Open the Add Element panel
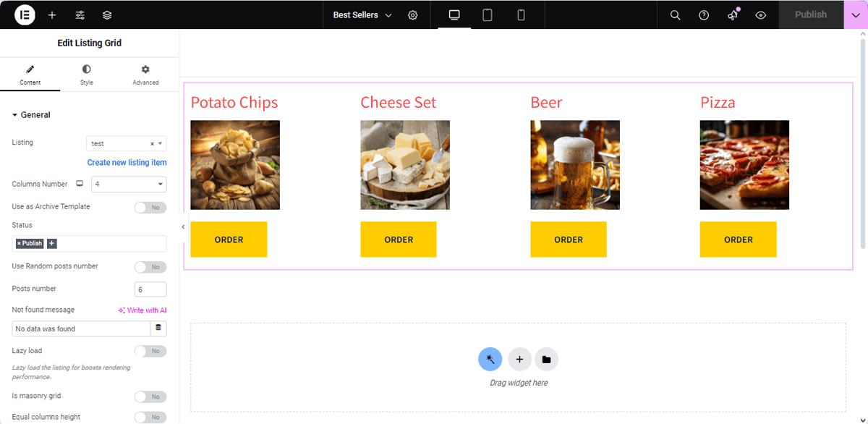The width and height of the screenshot is (868, 424). (51, 14)
